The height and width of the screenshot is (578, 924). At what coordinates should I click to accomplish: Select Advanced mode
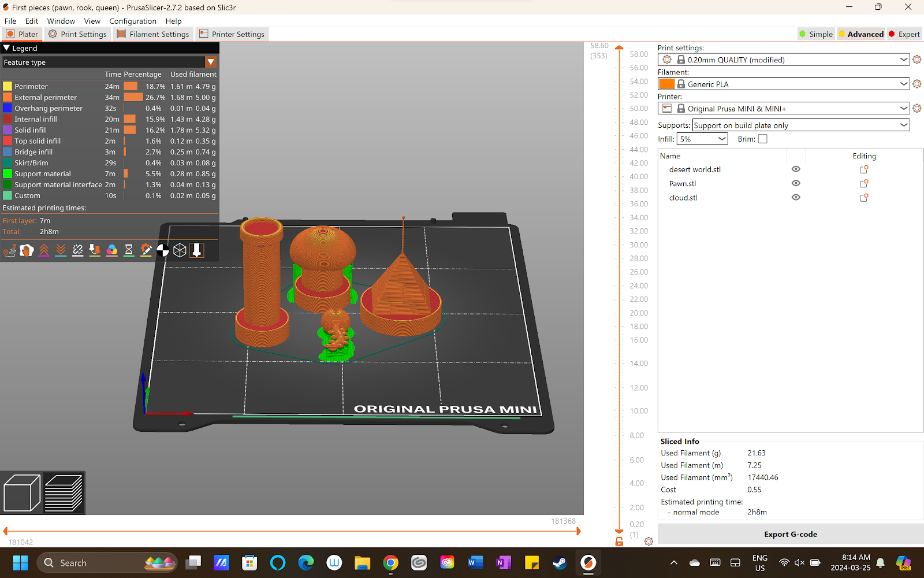point(860,34)
